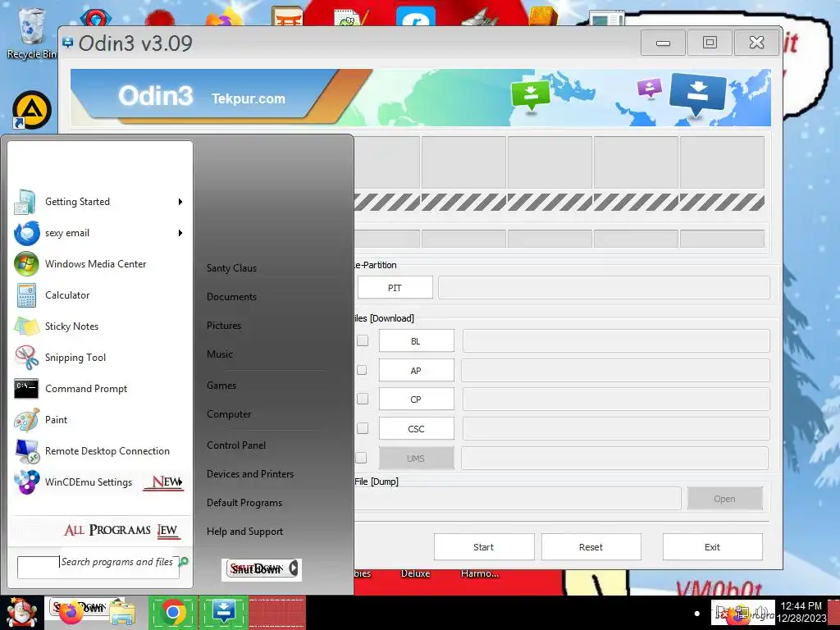Open Pictures from Start menu
The width and height of the screenshot is (840, 630).
pos(224,326)
